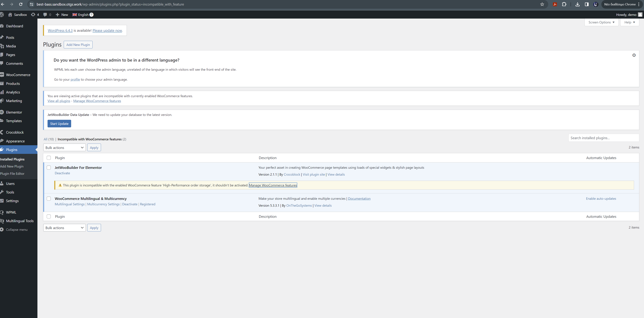Open the sidebar Comments page
This screenshot has width=644, height=318.
tap(14, 63)
